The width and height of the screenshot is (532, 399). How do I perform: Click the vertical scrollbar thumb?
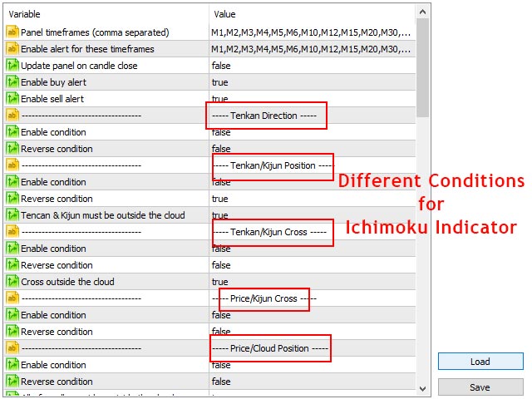423,66
